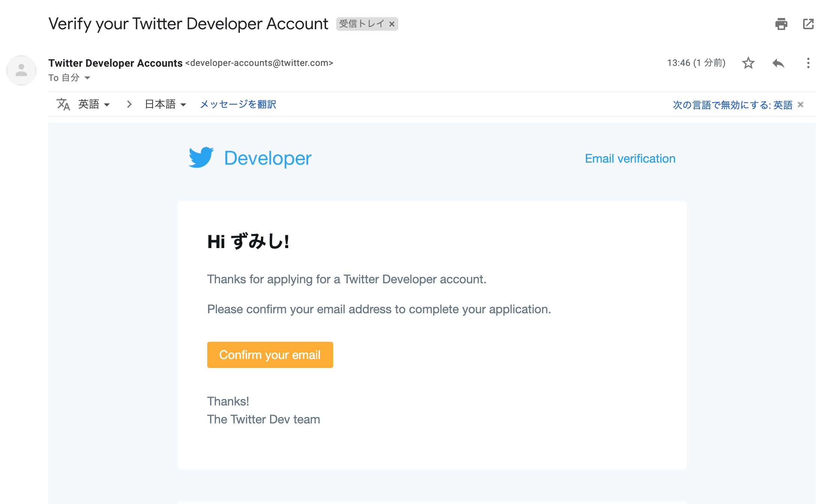This screenshot has width=820, height=504.
Task: Print this email using the printer icon
Action: (x=781, y=24)
